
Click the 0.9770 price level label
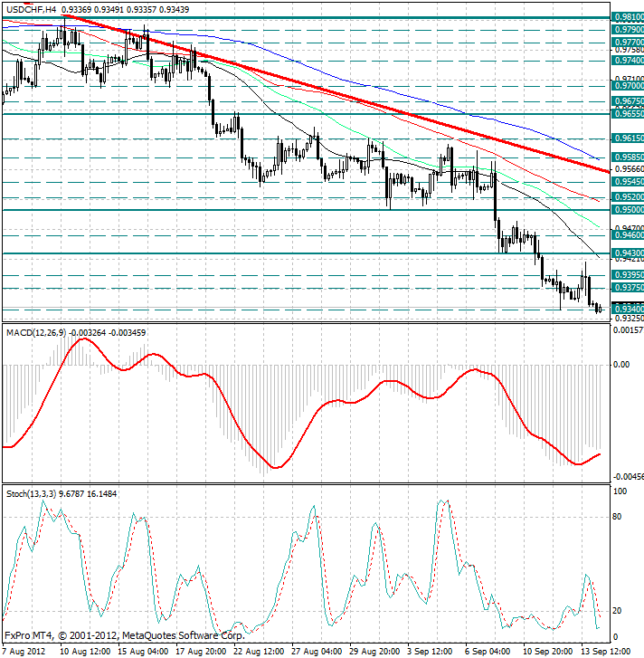[628, 43]
